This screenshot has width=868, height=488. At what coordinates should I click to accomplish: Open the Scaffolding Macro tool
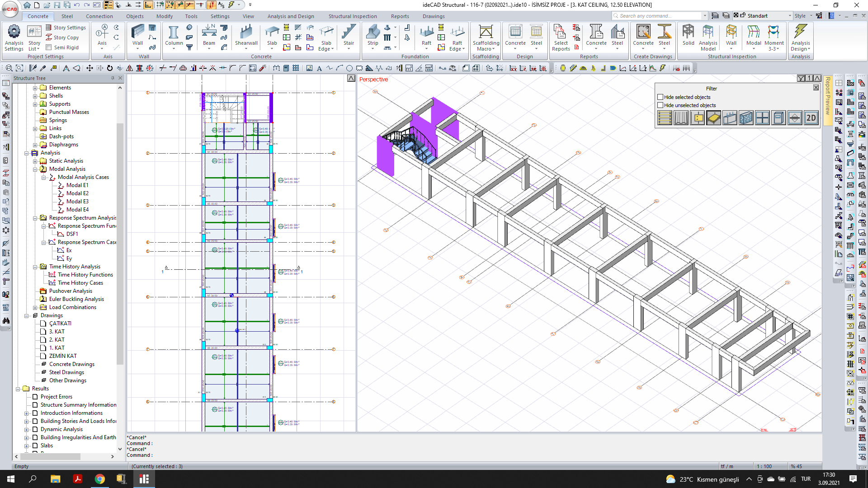click(x=486, y=38)
